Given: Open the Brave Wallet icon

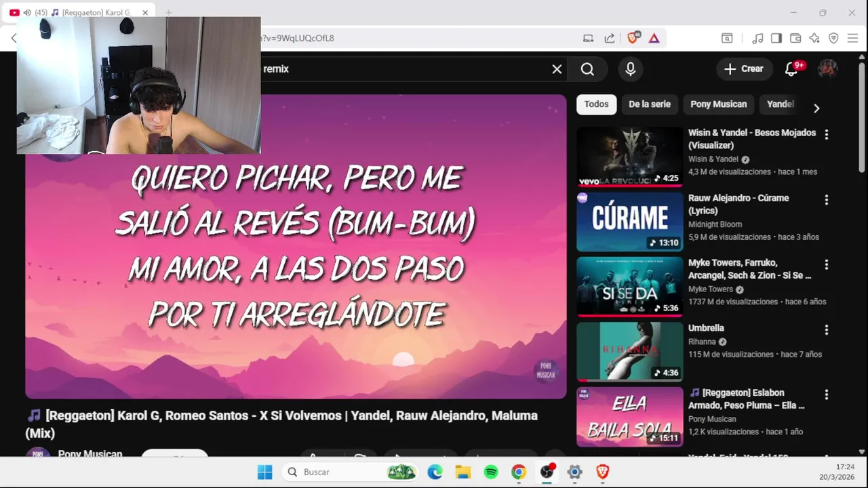Looking at the screenshot, I should tap(795, 38).
